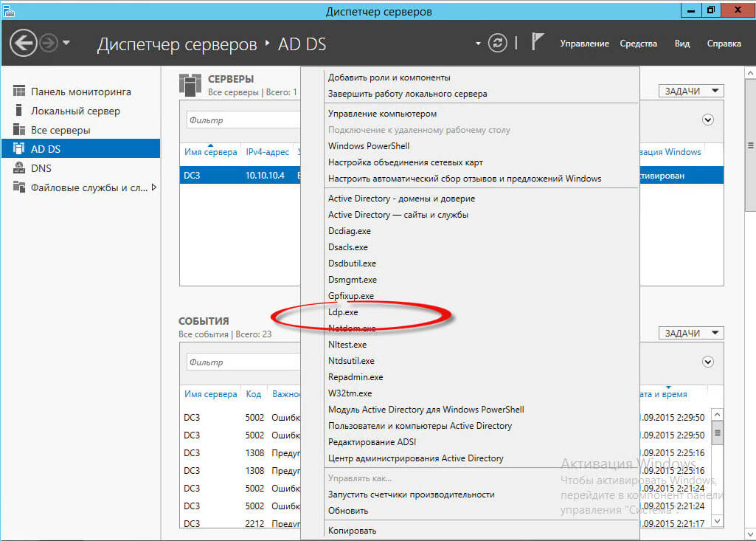Run Dcdiag.exe from menu
The height and width of the screenshot is (541, 756).
point(350,231)
